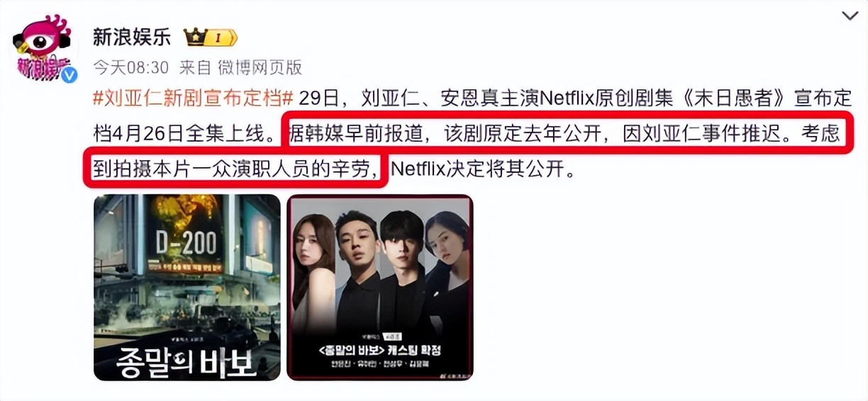This screenshot has width=868, height=401.
Task: View the four-actor casting poster thumbnail
Action: tap(379, 287)
